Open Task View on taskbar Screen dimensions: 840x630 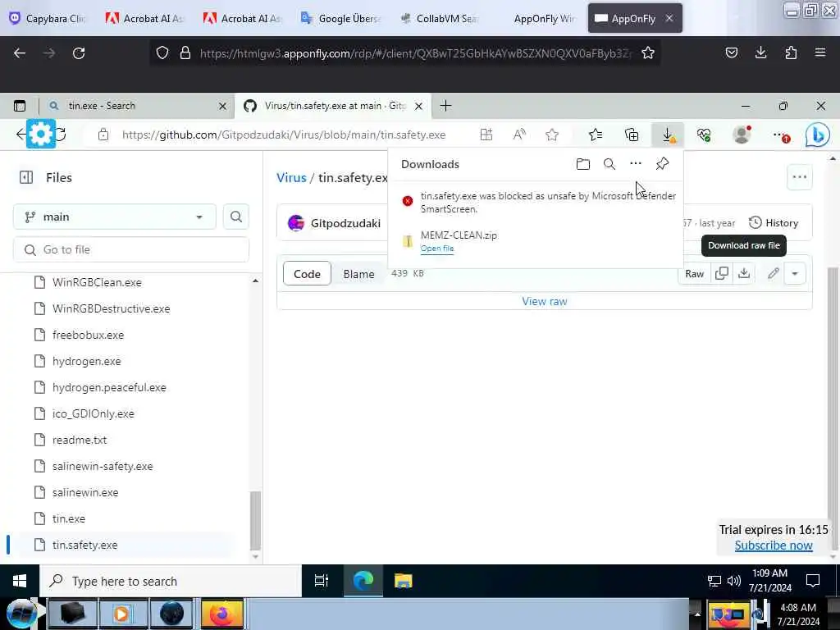pyautogui.click(x=322, y=581)
